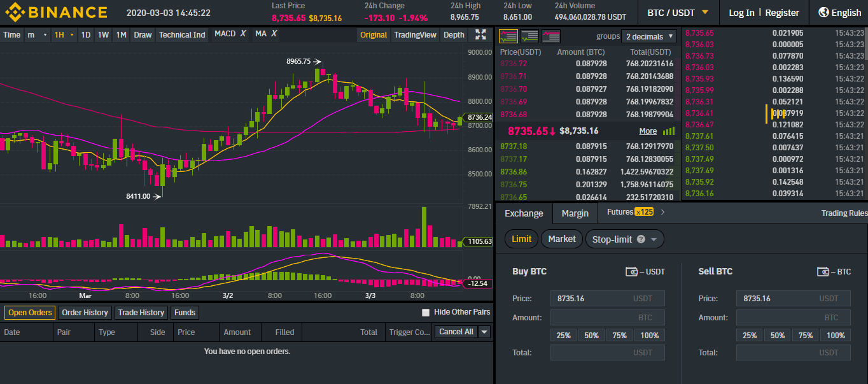Select the Funds tab

click(x=185, y=313)
